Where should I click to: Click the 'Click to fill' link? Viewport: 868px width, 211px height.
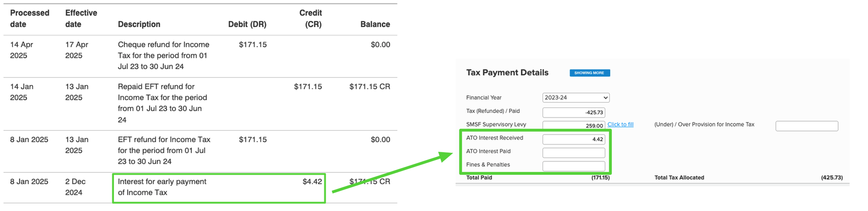(x=620, y=124)
